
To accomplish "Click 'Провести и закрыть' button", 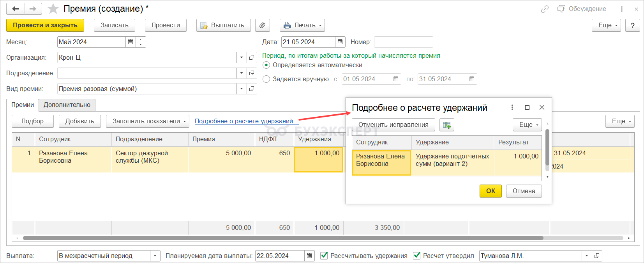I will 45,25.
